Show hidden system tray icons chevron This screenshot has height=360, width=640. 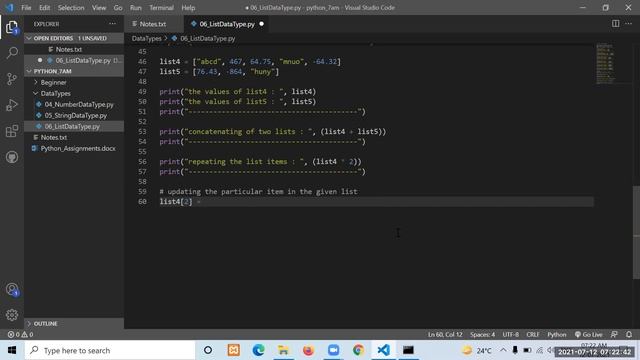pos(503,350)
